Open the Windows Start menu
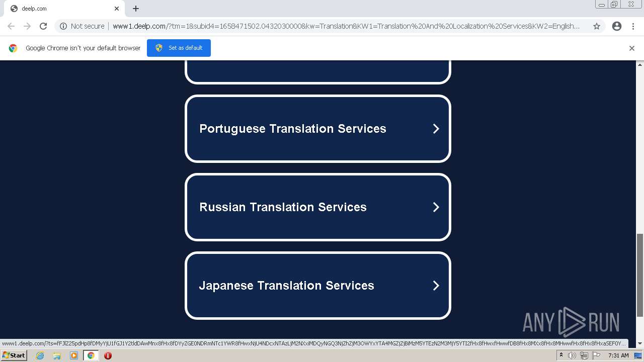Viewport: 644px width, 362px height. pyautogui.click(x=14, y=355)
